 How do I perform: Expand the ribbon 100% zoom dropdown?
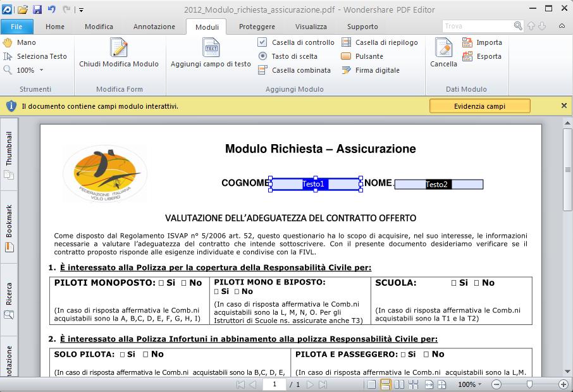[41, 70]
